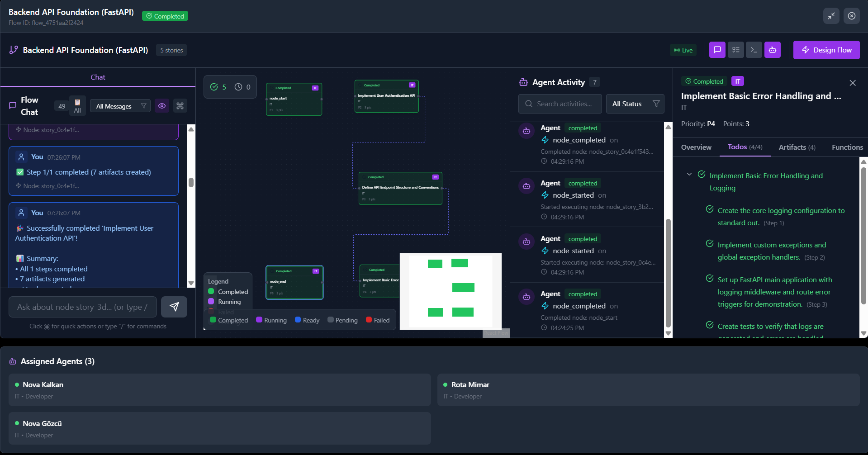Collapse the flow dialog with shrink icon
868x455 pixels.
[831, 16]
